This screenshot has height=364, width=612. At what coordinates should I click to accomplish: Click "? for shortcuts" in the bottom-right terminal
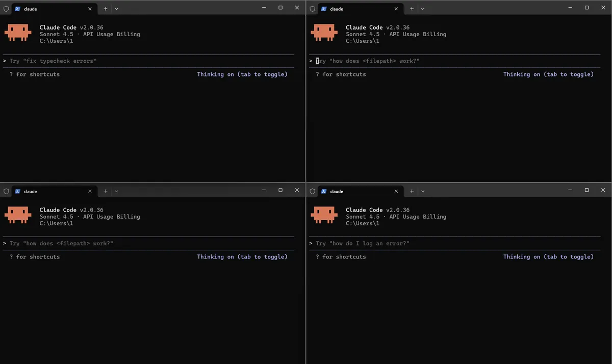tap(340, 257)
